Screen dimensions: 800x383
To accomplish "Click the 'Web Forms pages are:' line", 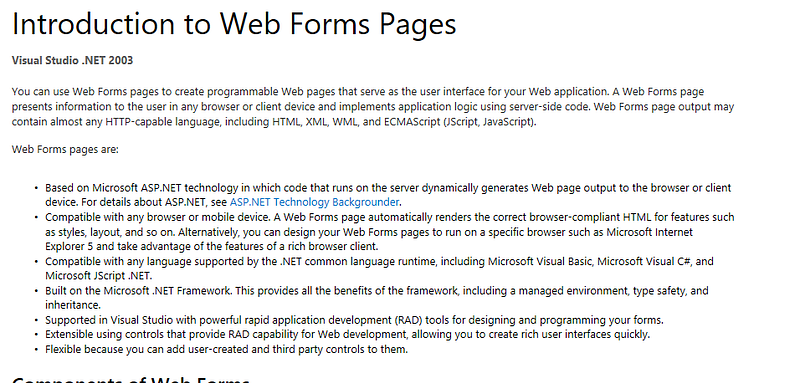I will [65, 149].
